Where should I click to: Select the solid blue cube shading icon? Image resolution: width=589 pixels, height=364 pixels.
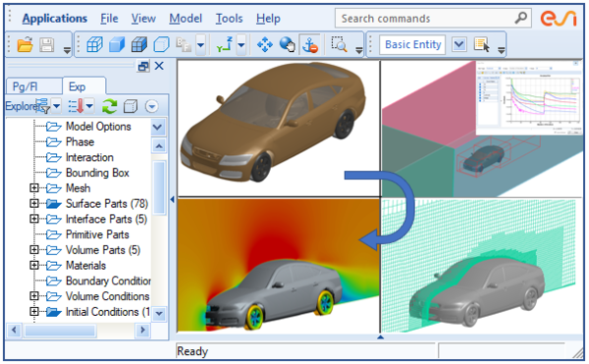click(117, 45)
